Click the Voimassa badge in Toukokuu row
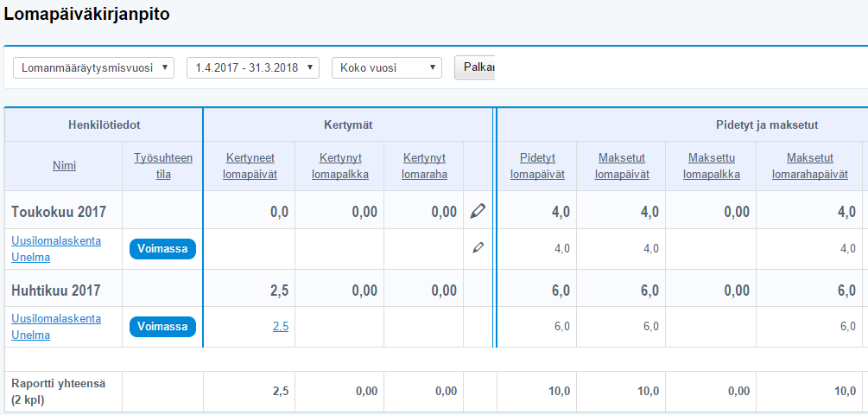Viewport: 868px width, 415px height. pos(163,249)
